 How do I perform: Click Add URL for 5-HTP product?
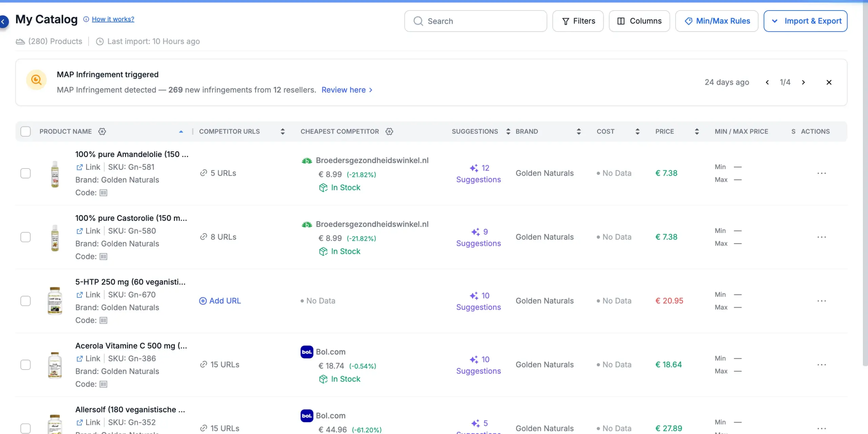point(220,301)
